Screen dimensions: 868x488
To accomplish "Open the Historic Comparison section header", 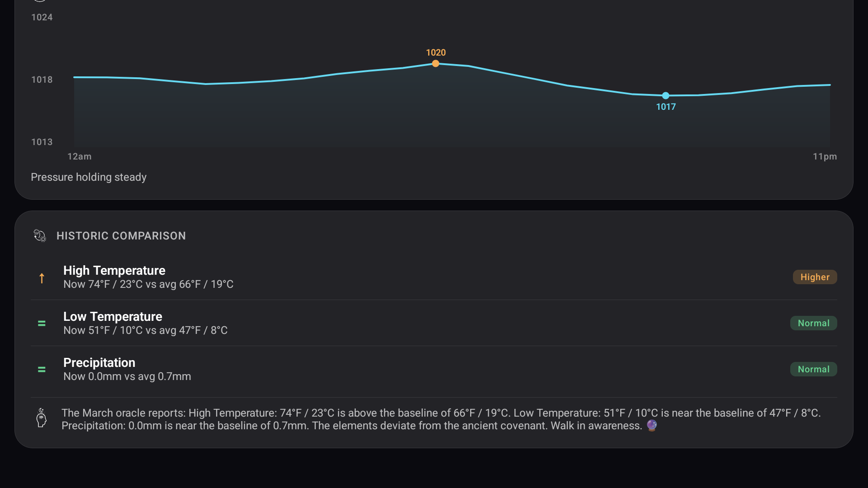I will 121,235.
